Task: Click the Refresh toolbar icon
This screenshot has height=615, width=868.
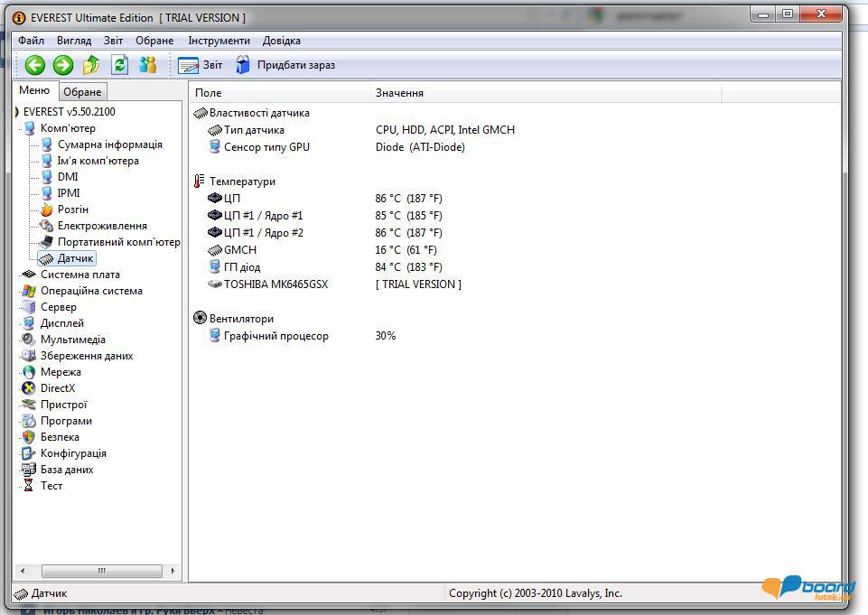Action: point(119,65)
